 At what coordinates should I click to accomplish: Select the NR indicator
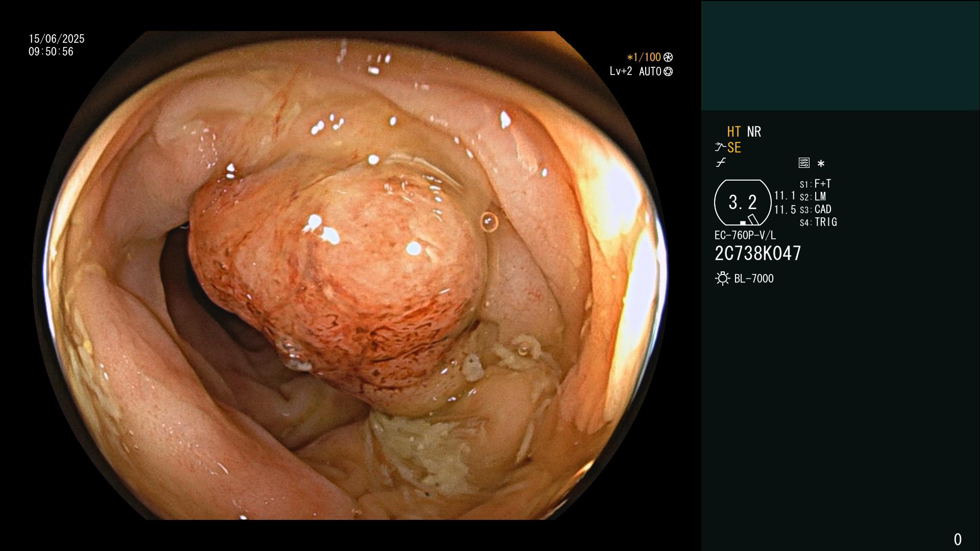point(754,132)
